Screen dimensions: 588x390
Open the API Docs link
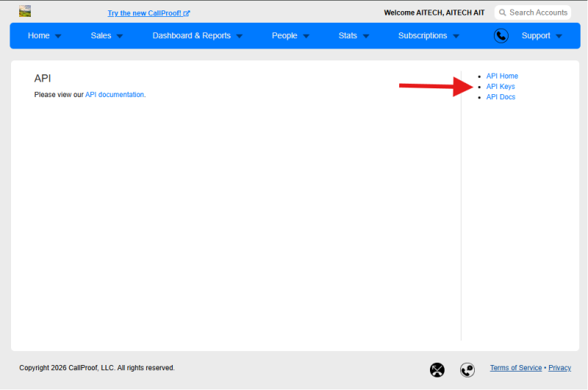501,97
